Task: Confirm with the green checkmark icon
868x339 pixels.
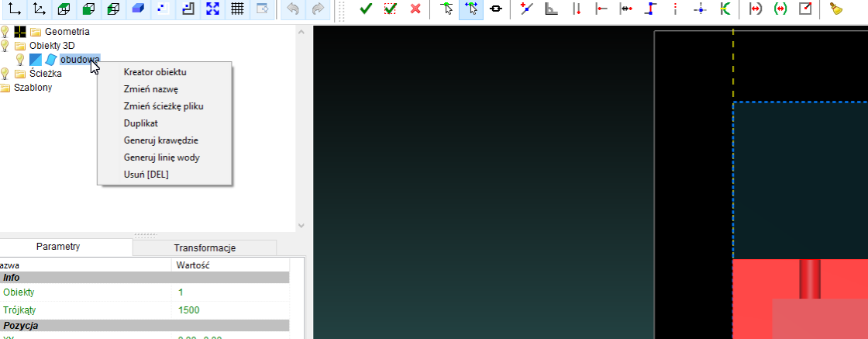Action: (365, 9)
